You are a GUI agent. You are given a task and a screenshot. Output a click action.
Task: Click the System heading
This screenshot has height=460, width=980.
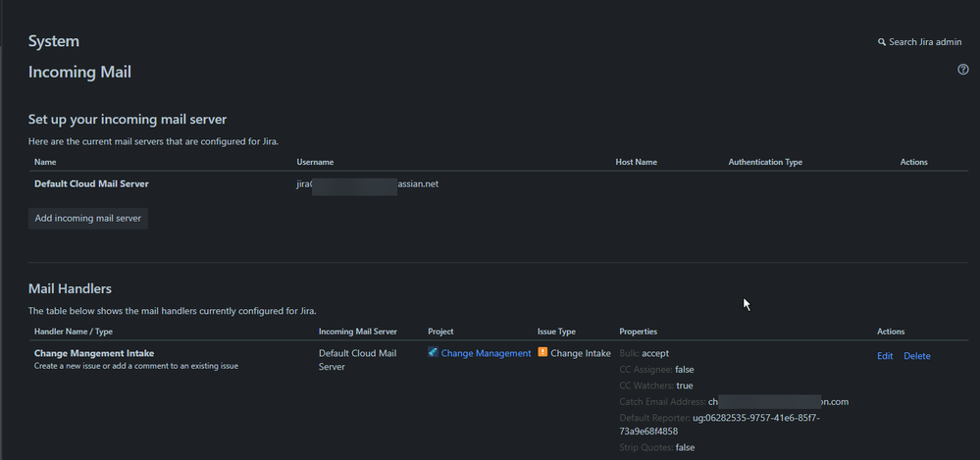pos(54,42)
